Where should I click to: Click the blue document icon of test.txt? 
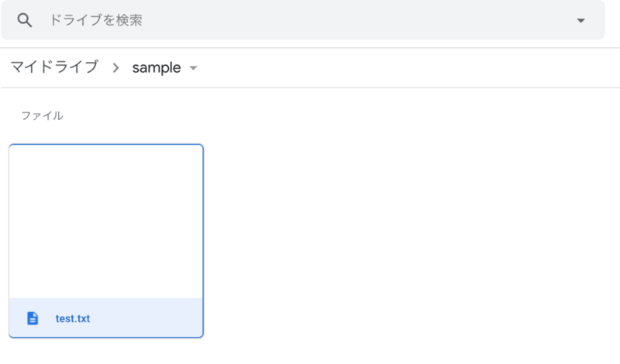[x=33, y=318]
